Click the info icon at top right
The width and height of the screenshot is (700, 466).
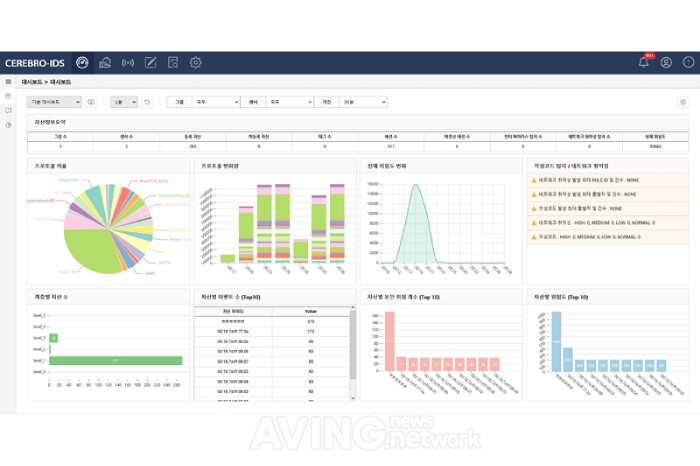click(x=688, y=62)
